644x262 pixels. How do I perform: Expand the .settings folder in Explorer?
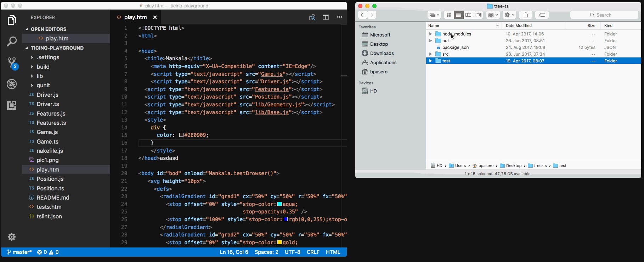click(32, 57)
